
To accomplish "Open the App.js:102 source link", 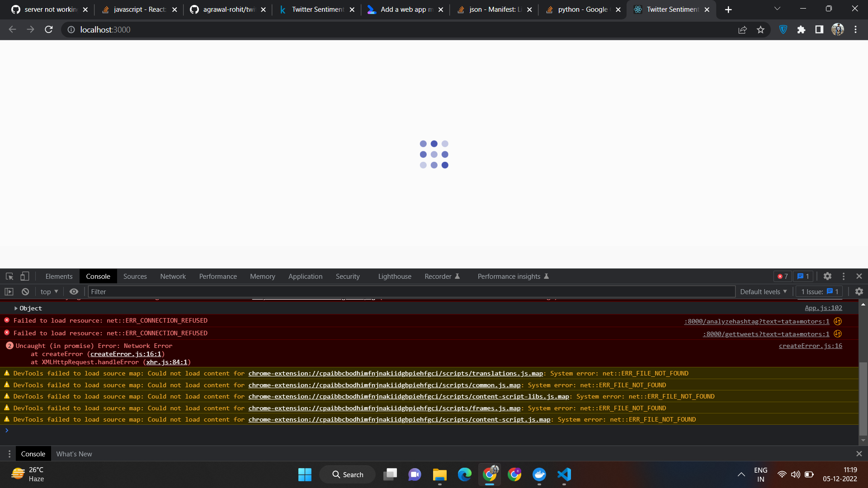I will pyautogui.click(x=823, y=308).
